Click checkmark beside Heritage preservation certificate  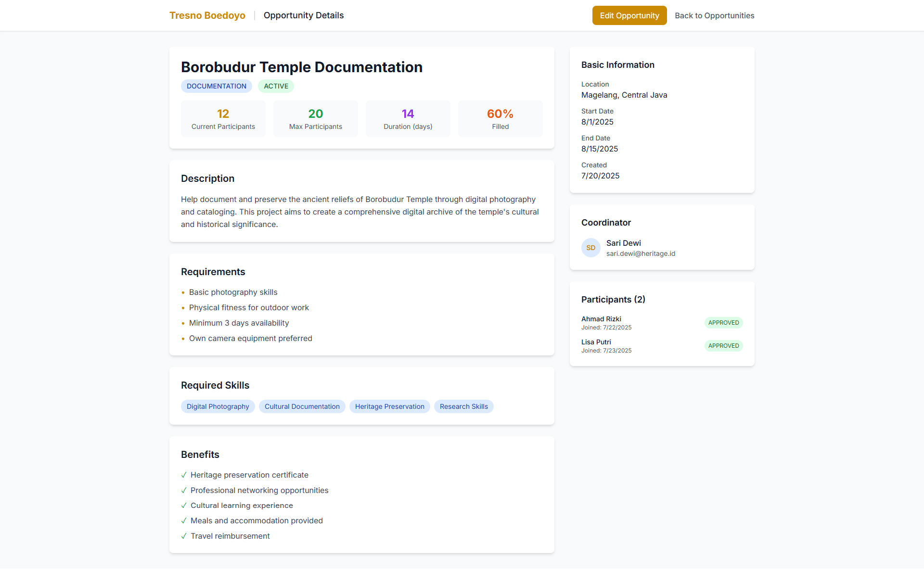[184, 475]
